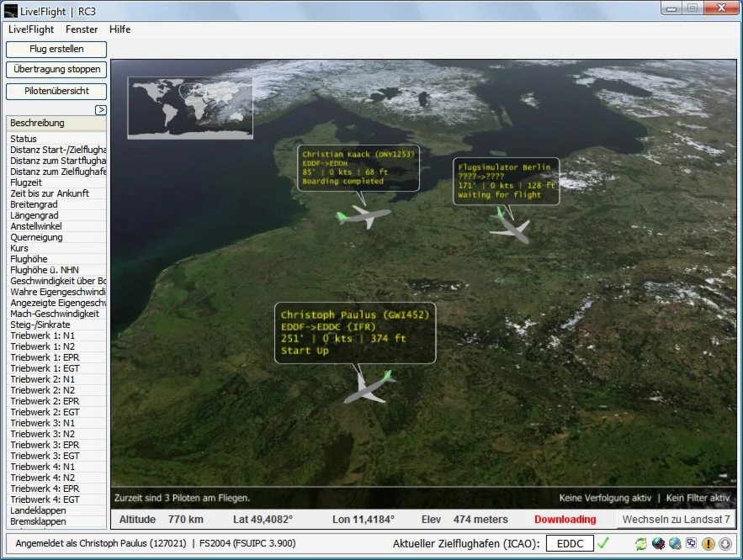
Task: Click the Flug erstellen button
Action: tap(56, 50)
